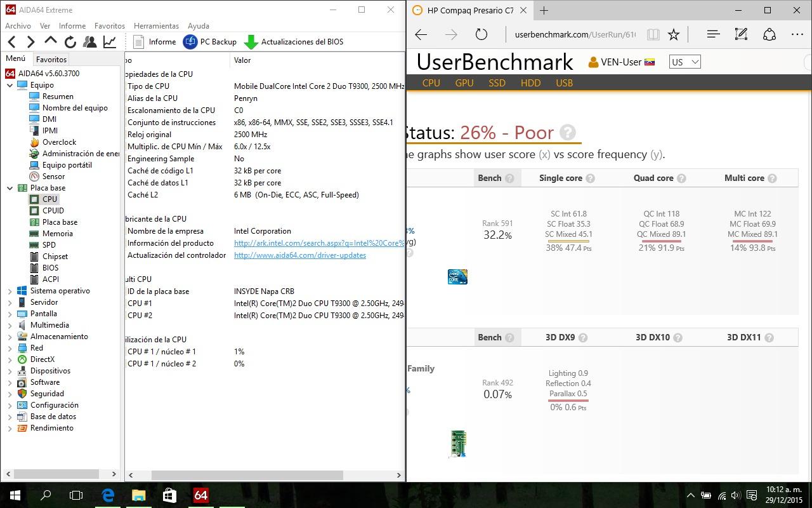Open the Overclock tree item

click(59, 142)
